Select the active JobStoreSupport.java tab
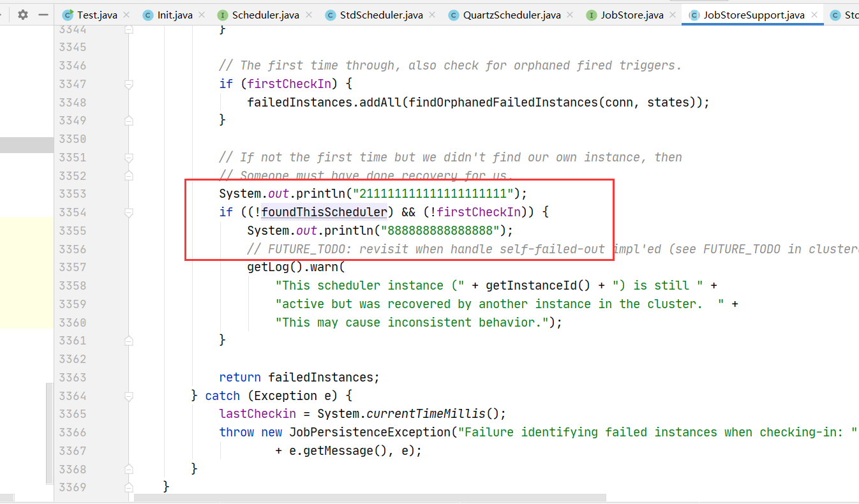859x504 pixels. pos(754,15)
